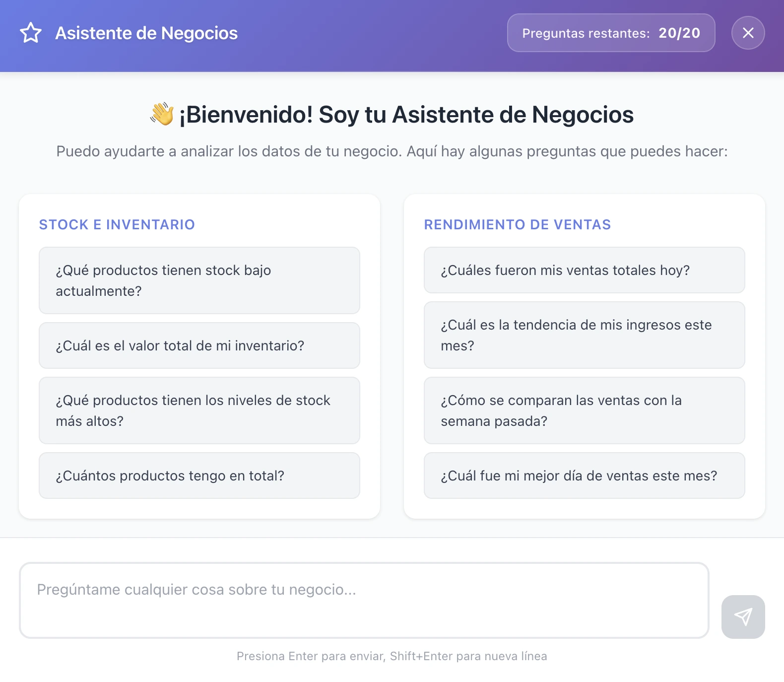Click the waving hand emoji
The image size is (784, 682).
pos(162,115)
